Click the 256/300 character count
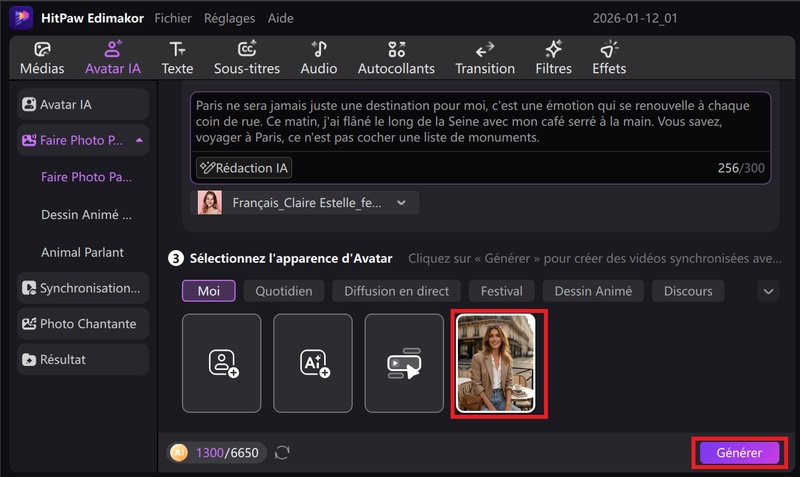Image resolution: width=800 pixels, height=477 pixels. pyautogui.click(x=741, y=168)
